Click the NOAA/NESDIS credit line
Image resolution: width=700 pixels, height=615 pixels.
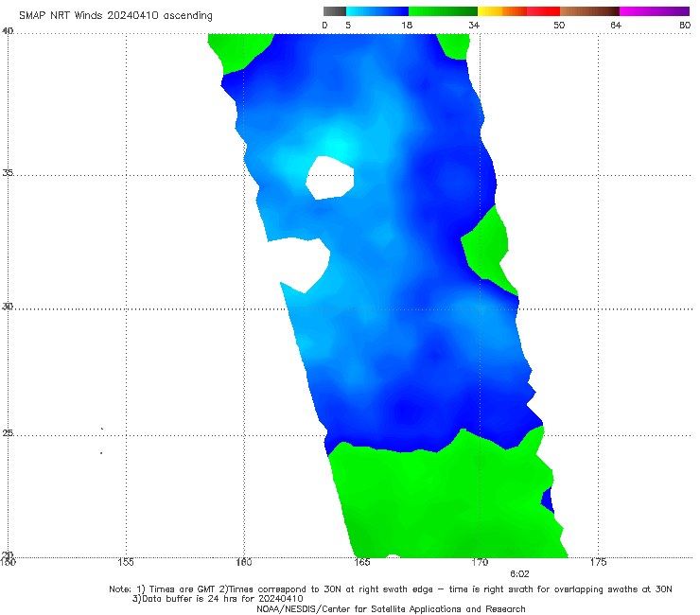(391, 608)
